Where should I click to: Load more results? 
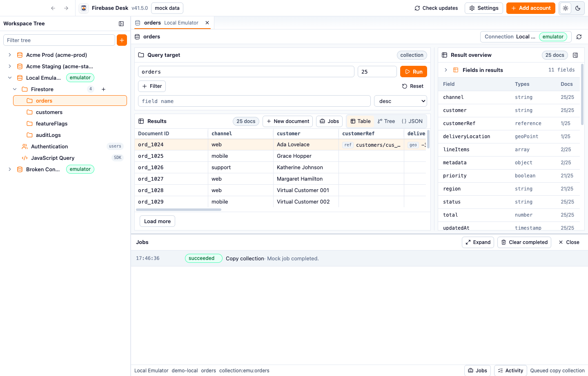coord(158,221)
